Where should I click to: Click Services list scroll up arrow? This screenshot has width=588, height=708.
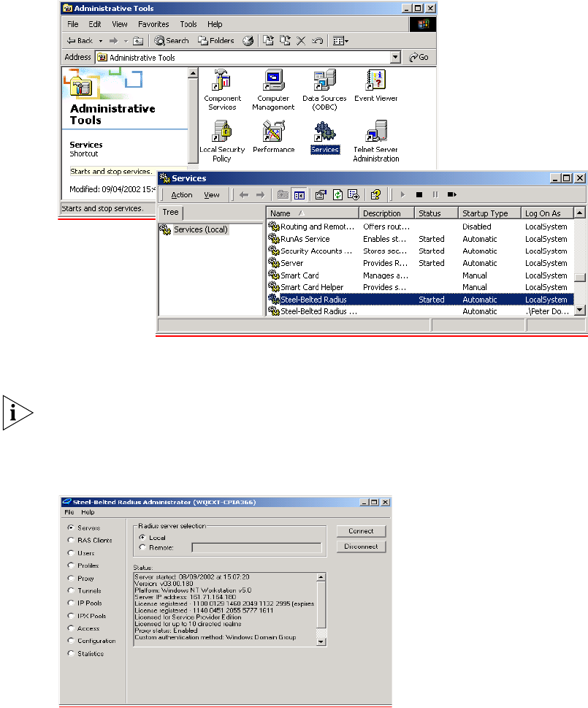point(580,212)
